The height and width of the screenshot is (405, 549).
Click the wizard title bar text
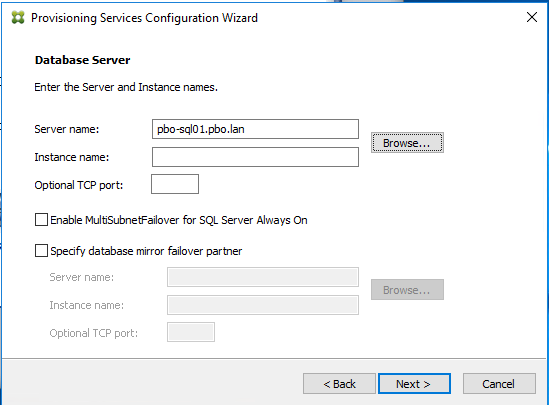click(x=144, y=18)
